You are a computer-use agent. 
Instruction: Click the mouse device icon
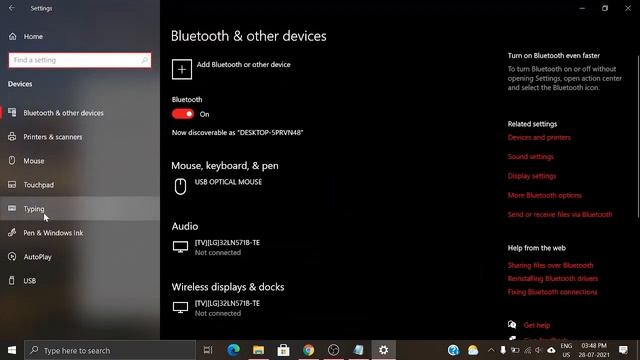coord(180,187)
